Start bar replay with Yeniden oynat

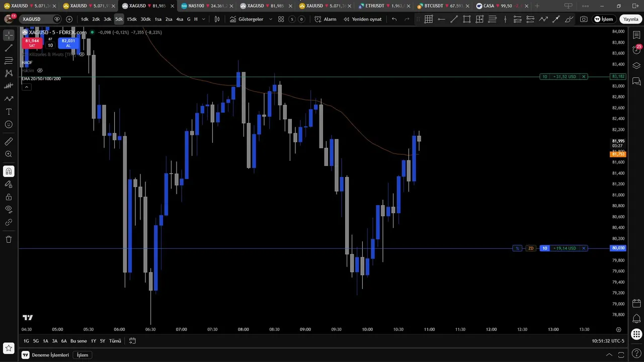point(362,19)
